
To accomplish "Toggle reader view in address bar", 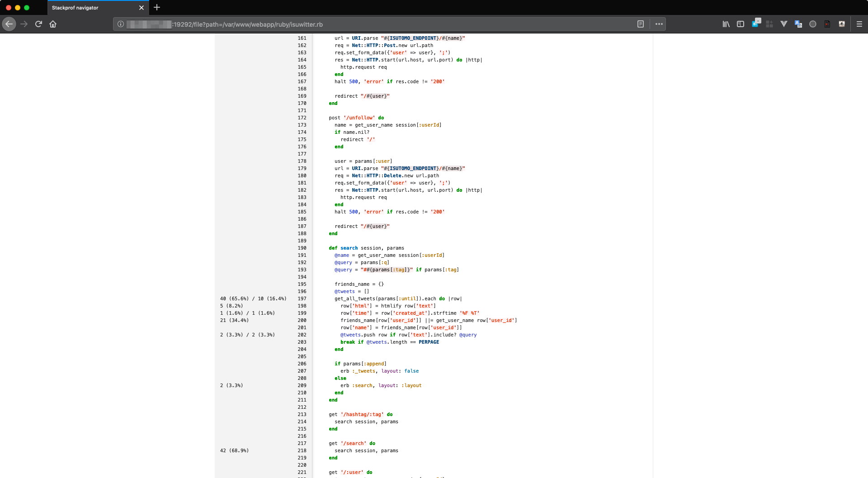I will click(x=640, y=24).
